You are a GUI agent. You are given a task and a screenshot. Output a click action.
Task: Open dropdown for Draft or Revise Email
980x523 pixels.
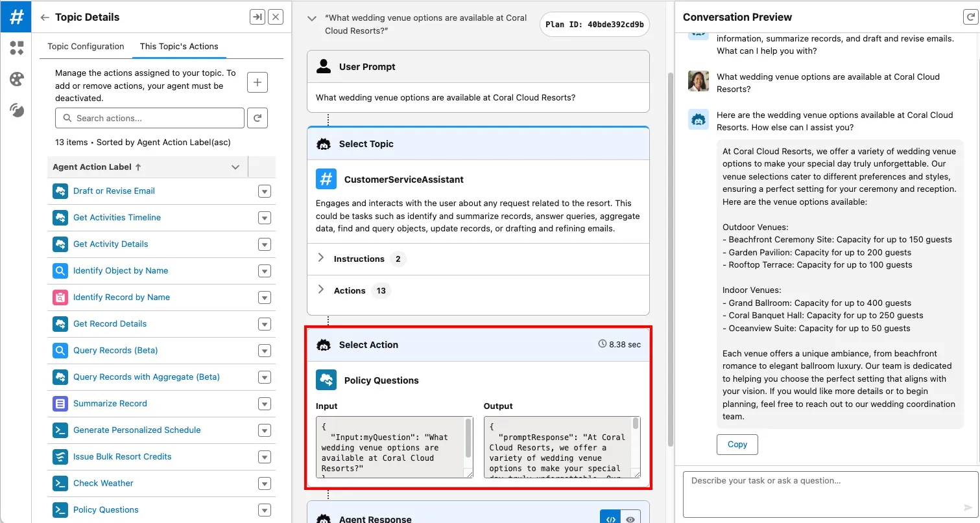264,191
